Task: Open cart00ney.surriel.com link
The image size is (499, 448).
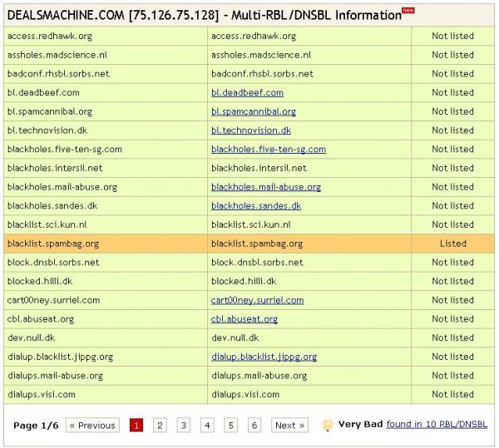Action: tap(258, 300)
